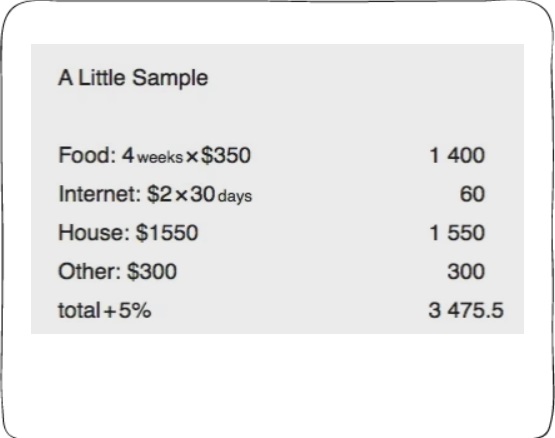Click the 5% value in total line

tap(135, 310)
